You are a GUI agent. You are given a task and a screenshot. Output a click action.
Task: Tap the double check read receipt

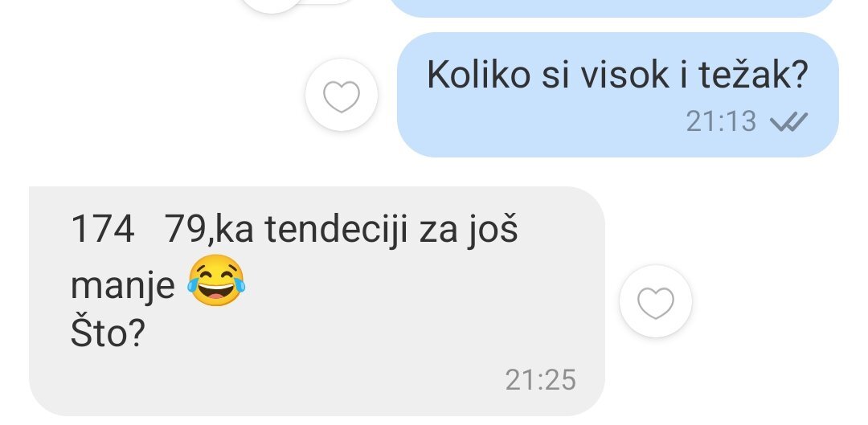789,121
